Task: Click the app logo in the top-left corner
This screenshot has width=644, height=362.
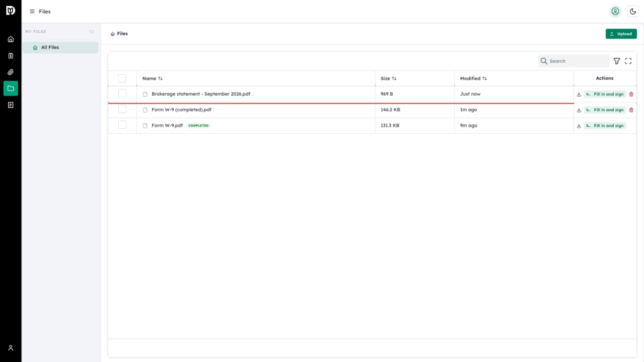Action: click(x=11, y=11)
